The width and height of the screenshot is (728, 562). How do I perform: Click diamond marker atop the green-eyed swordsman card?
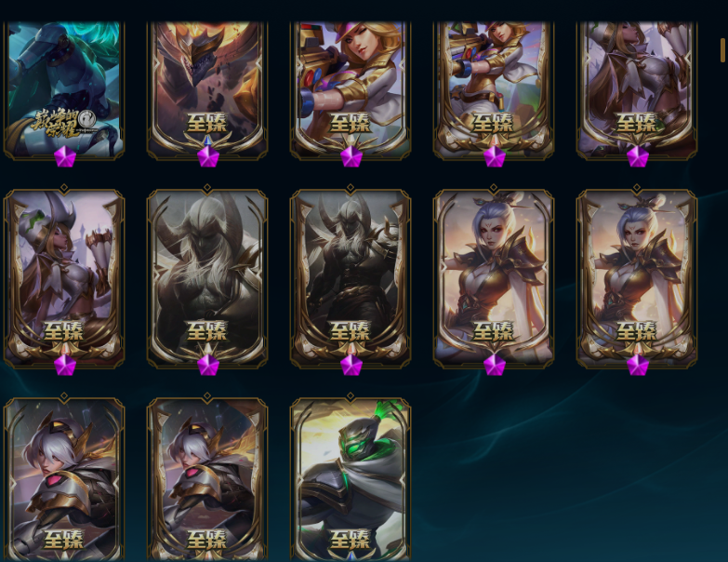351,396
